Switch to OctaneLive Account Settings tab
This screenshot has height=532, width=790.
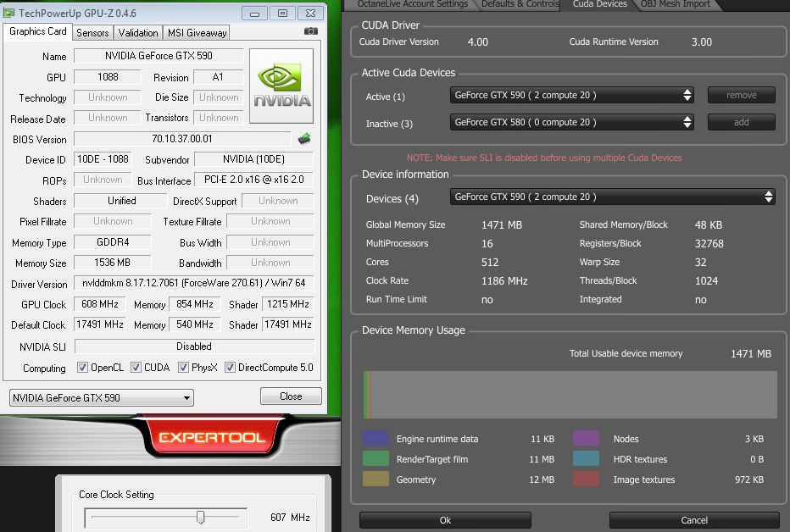pos(412,4)
